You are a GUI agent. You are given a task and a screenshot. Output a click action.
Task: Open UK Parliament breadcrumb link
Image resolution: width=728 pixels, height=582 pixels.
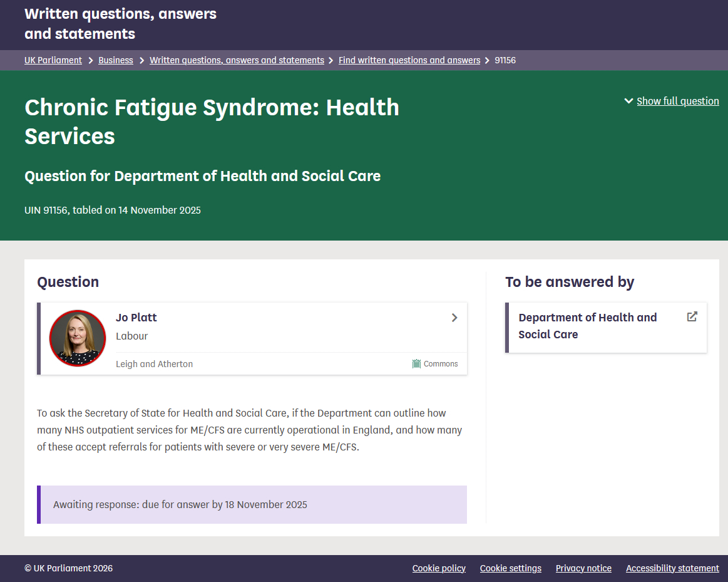pos(53,60)
